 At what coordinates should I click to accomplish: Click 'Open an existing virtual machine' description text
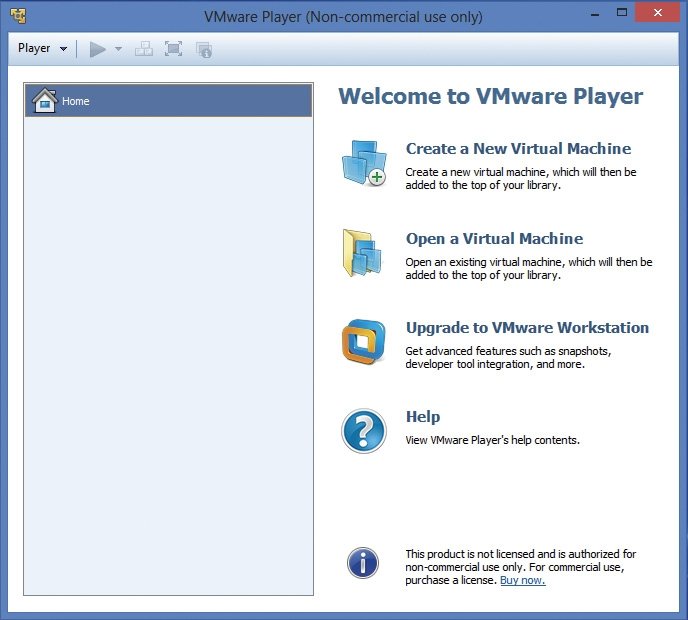(x=529, y=269)
